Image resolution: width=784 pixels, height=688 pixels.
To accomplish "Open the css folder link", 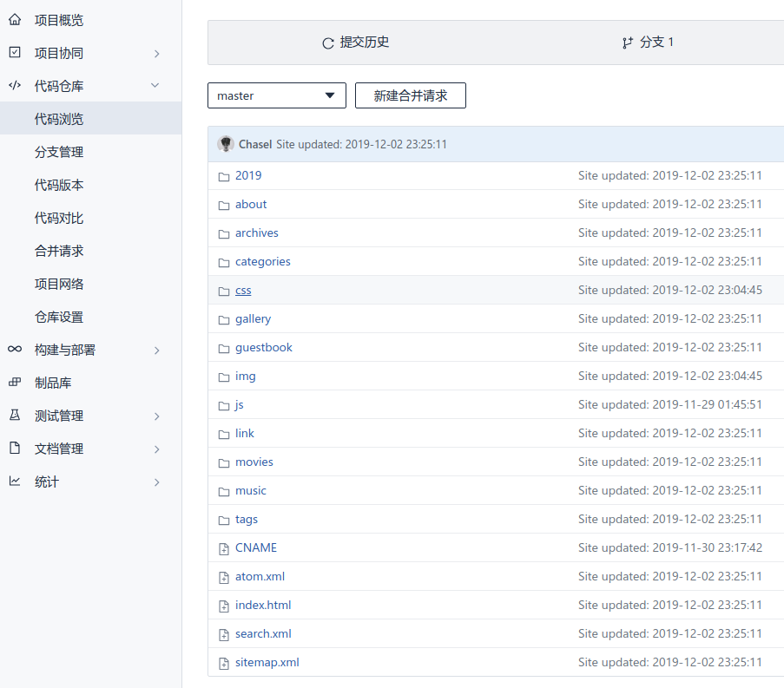I will tap(243, 291).
